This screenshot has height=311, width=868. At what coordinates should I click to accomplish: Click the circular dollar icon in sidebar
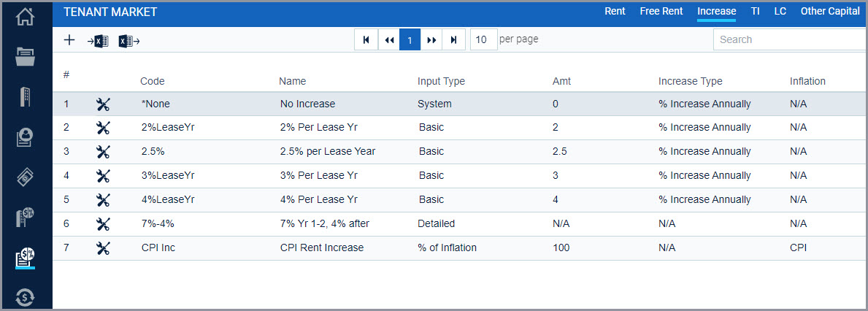[x=26, y=298]
